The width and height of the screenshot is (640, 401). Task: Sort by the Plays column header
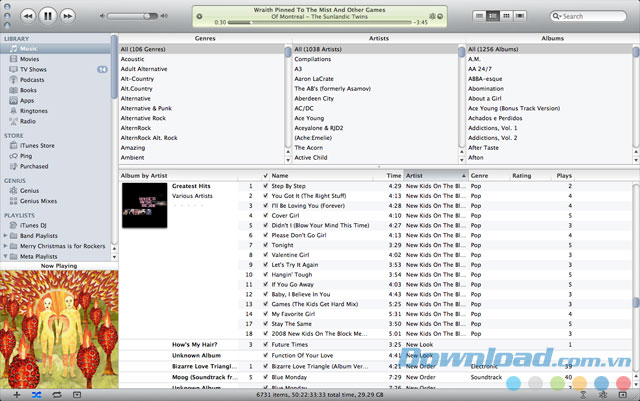tap(563, 176)
